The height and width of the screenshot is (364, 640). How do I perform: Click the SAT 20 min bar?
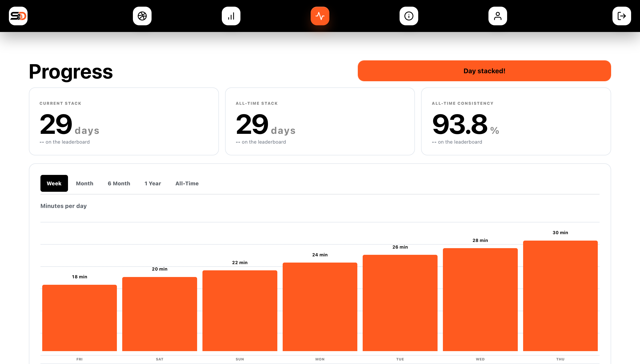160,314
